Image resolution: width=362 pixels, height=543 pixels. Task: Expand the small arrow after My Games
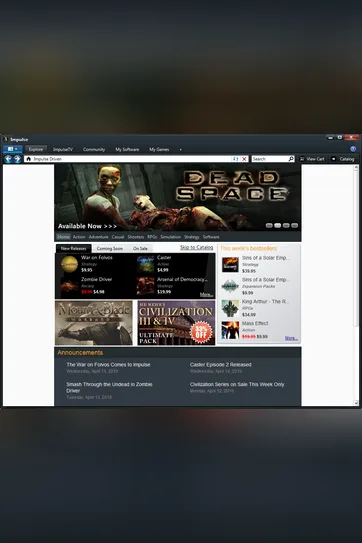pyautogui.click(x=180, y=150)
